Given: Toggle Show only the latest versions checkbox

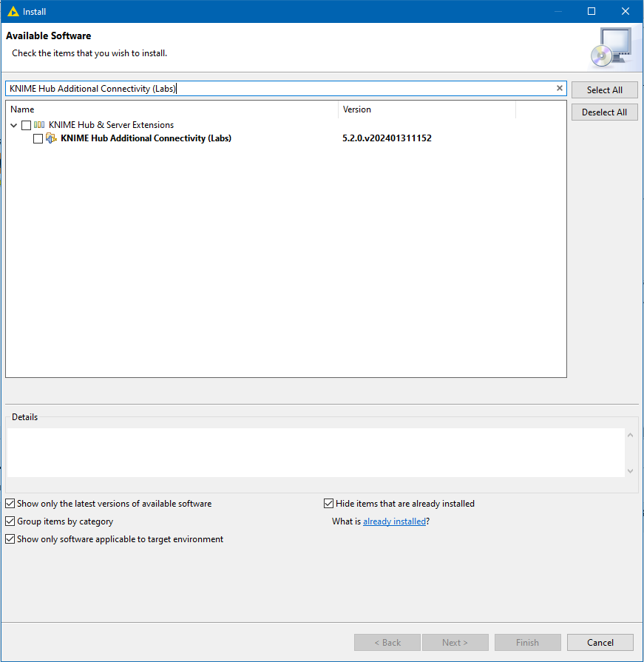Looking at the screenshot, I should pyautogui.click(x=10, y=503).
